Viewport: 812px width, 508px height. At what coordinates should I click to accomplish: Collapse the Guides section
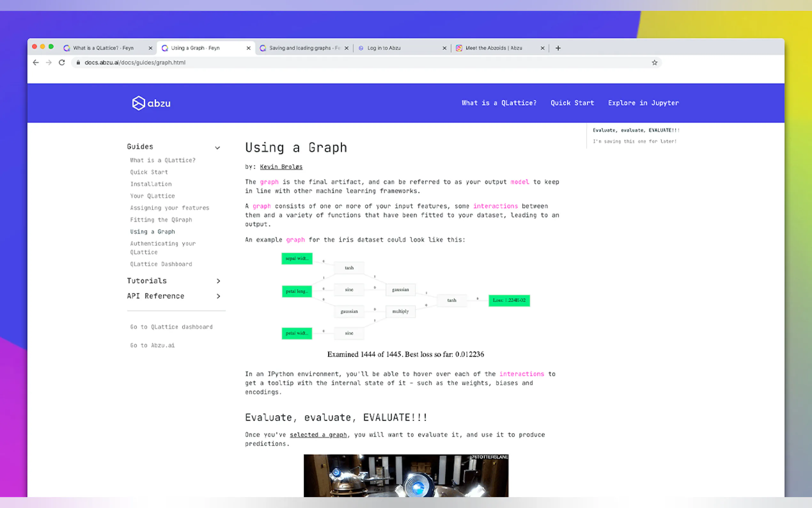tap(217, 147)
